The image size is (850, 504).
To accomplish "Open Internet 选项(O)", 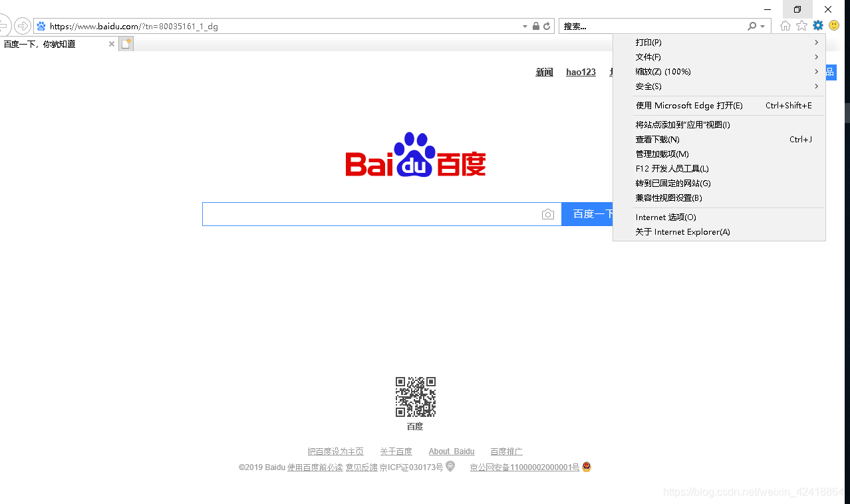I will point(719,217).
